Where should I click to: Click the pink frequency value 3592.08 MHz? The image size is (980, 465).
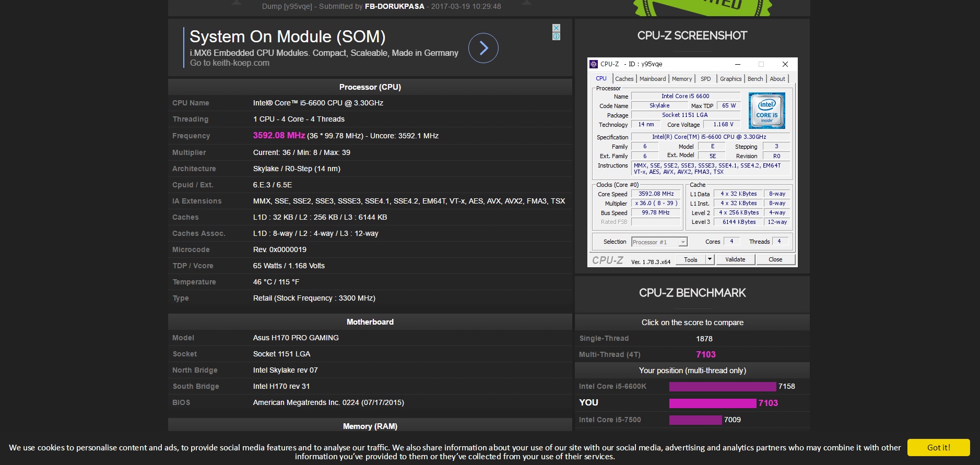coord(279,135)
